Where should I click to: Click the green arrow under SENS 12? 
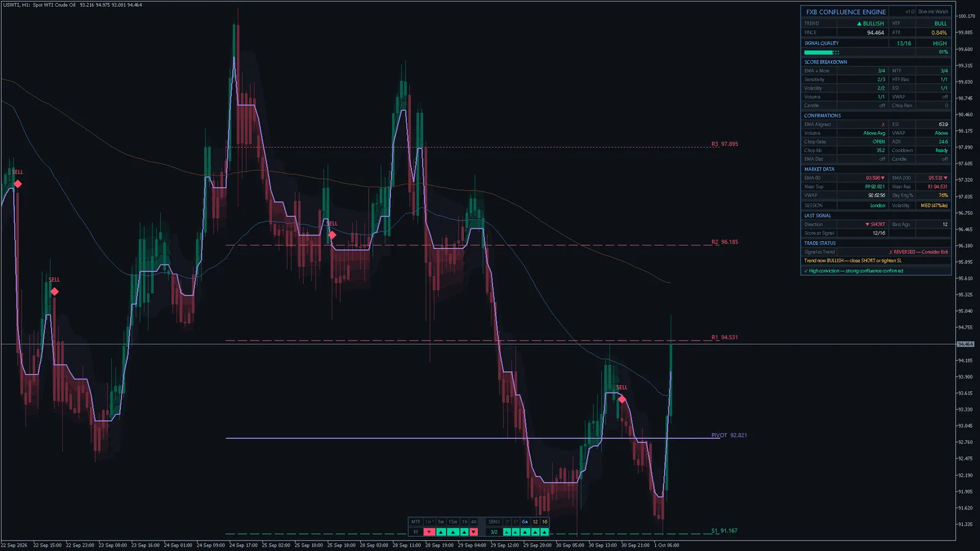pos(535,532)
